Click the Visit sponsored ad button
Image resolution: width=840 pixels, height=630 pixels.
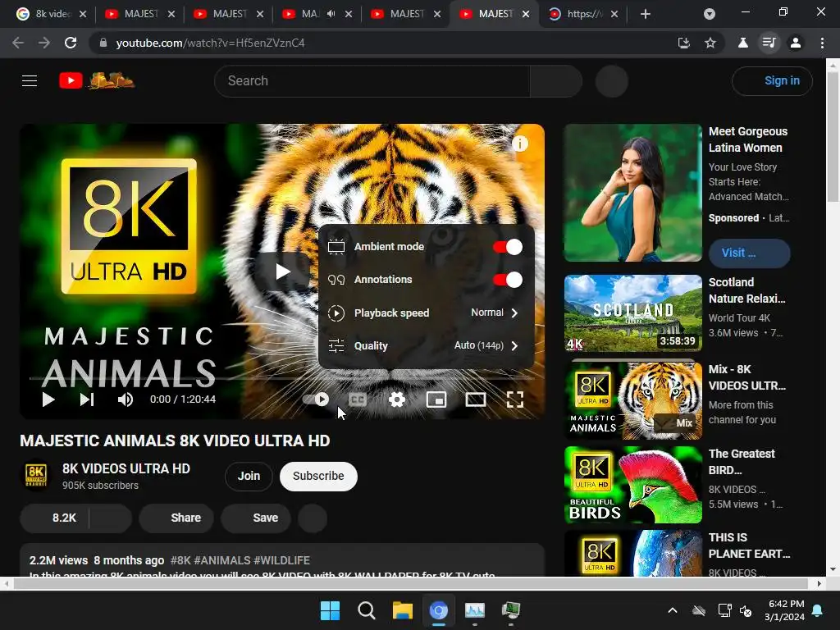[749, 253]
